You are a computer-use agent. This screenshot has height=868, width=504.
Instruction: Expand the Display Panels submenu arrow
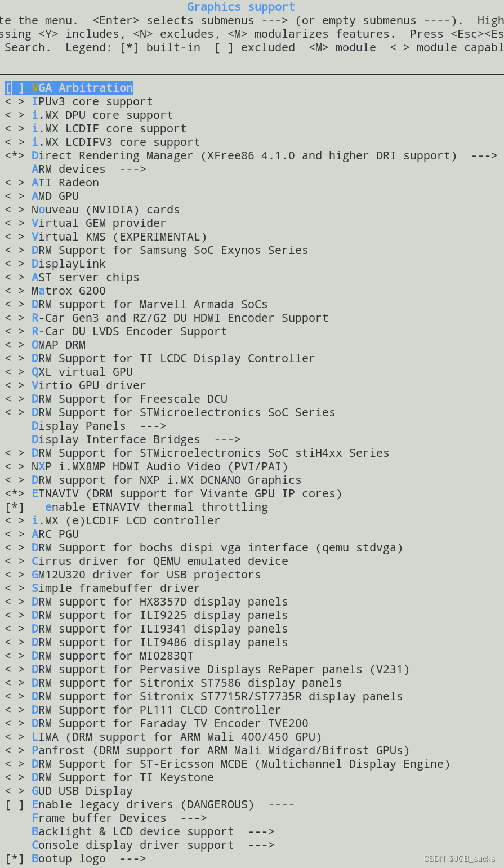coord(153,426)
